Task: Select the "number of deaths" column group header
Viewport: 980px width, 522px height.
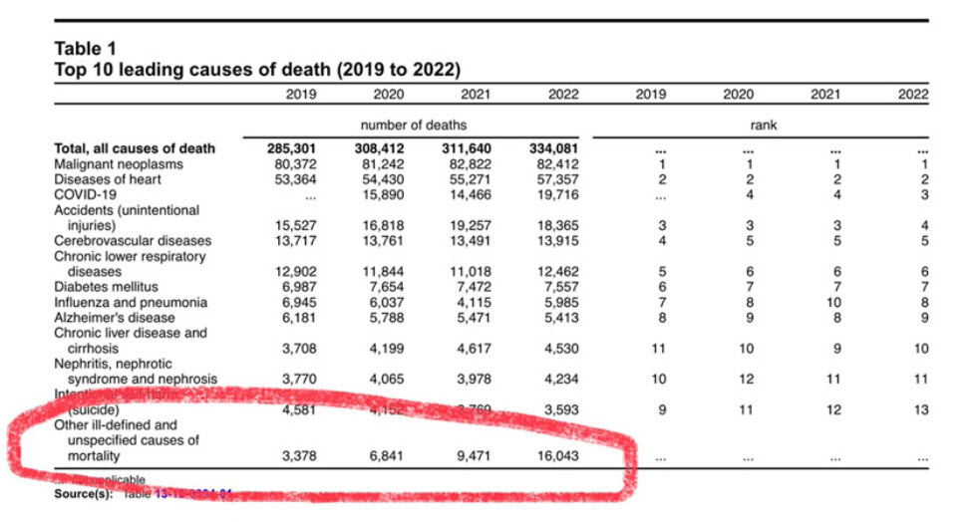Action: pos(413,126)
